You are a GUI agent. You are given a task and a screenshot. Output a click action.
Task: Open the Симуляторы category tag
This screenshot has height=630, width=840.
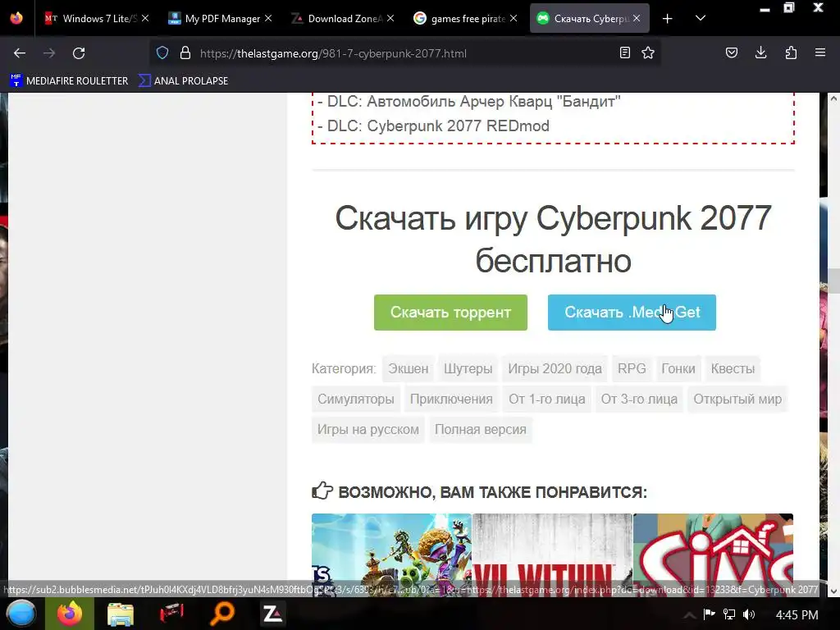click(x=356, y=399)
